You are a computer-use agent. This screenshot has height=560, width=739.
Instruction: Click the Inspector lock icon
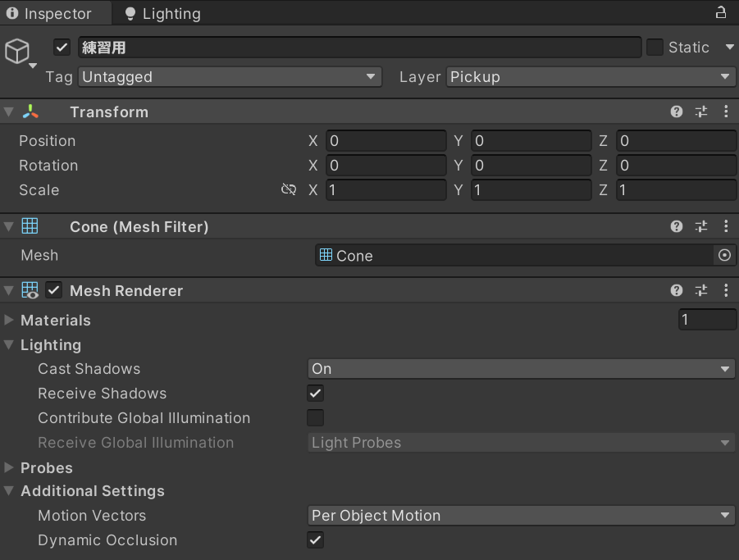point(720,12)
